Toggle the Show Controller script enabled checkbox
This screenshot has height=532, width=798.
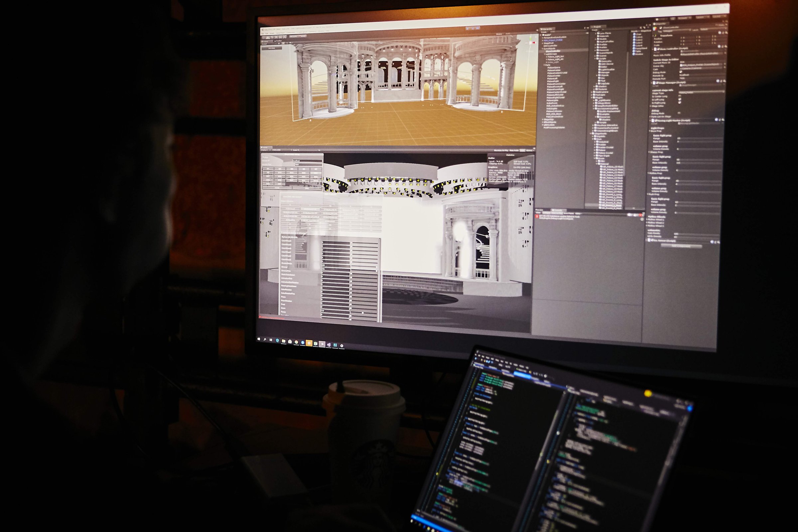(659, 49)
